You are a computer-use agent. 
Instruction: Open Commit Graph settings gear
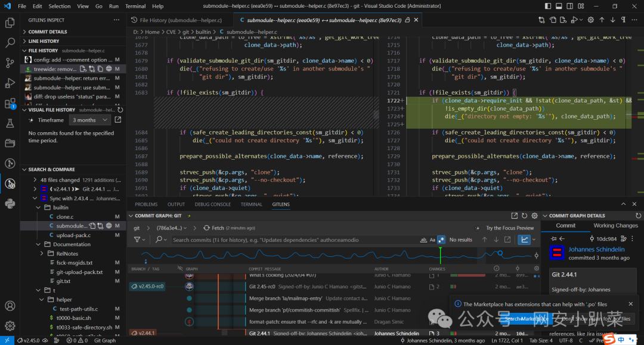pos(534,215)
